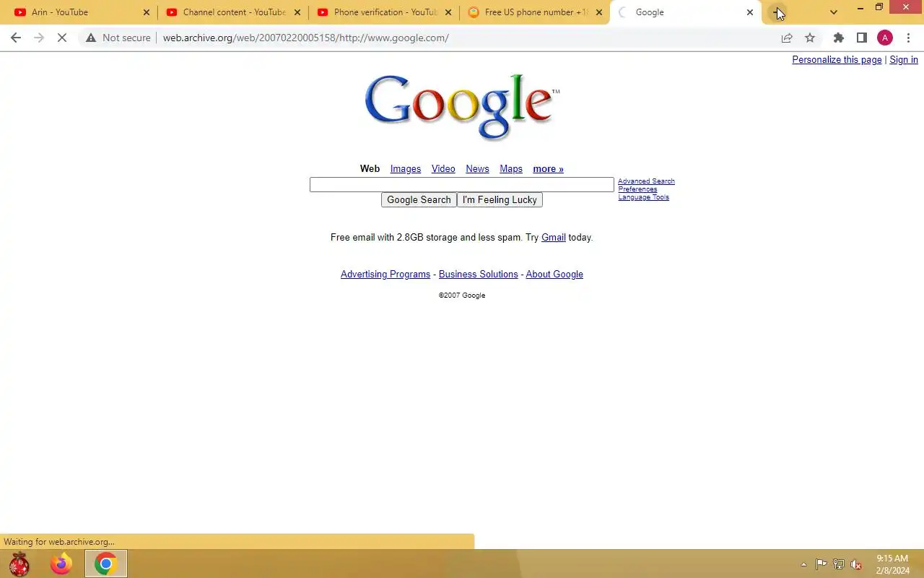Switch to Phone verification tab
Image resolution: width=924 pixels, height=578 pixels.
384,12
